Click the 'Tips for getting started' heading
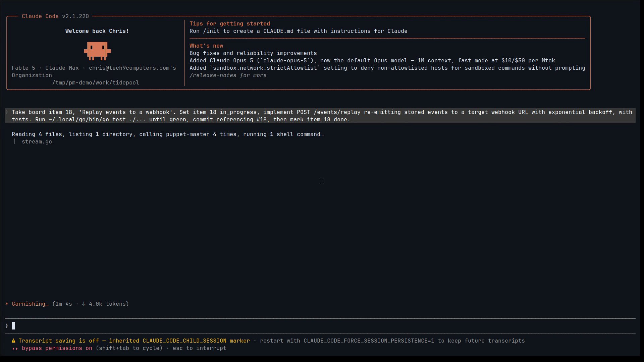644x362 pixels. click(x=230, y=24)
